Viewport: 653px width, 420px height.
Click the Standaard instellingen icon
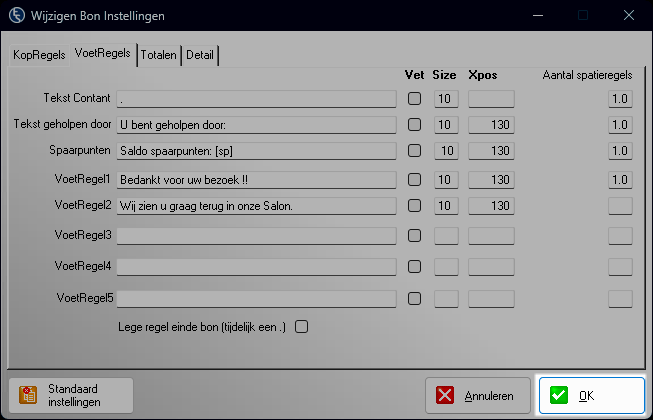[28, 395]
